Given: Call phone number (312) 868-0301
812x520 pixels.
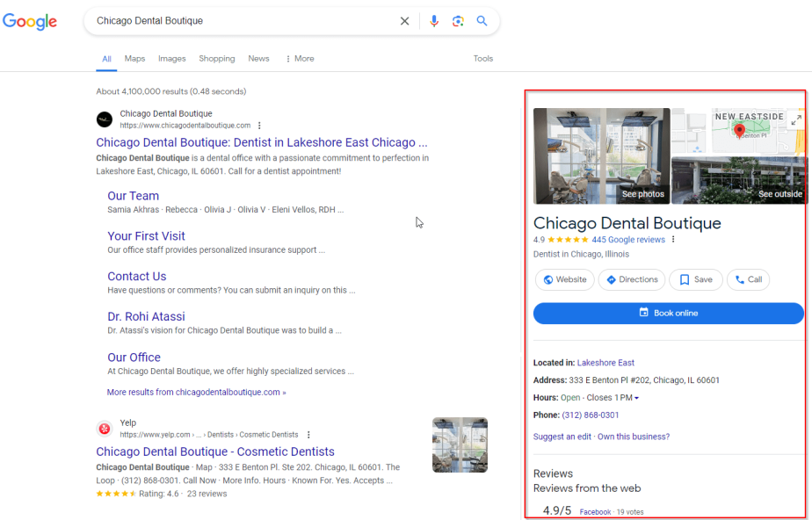Looking at the screenshot, I should (x=590, y=415).
